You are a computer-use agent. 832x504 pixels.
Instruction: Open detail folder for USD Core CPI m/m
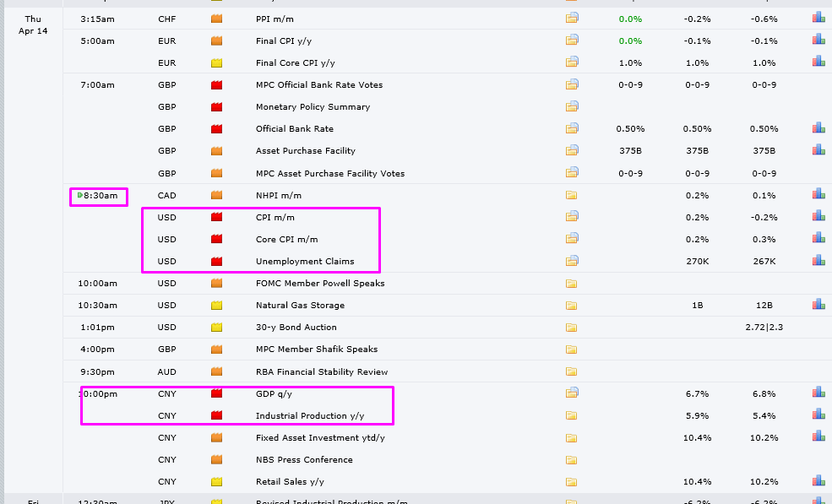(572, 238)
